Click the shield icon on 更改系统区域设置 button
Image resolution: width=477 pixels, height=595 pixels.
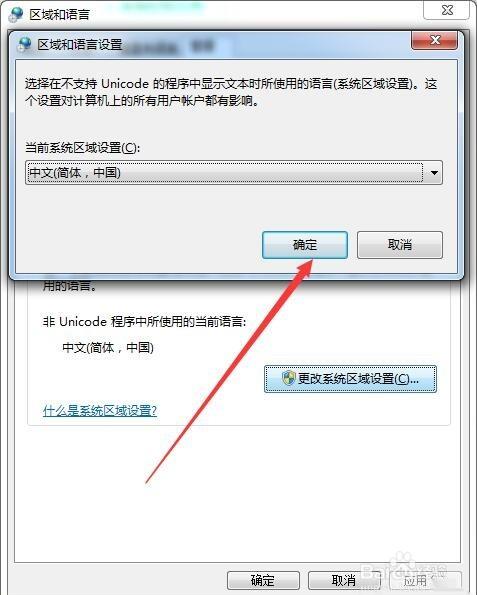288,378
